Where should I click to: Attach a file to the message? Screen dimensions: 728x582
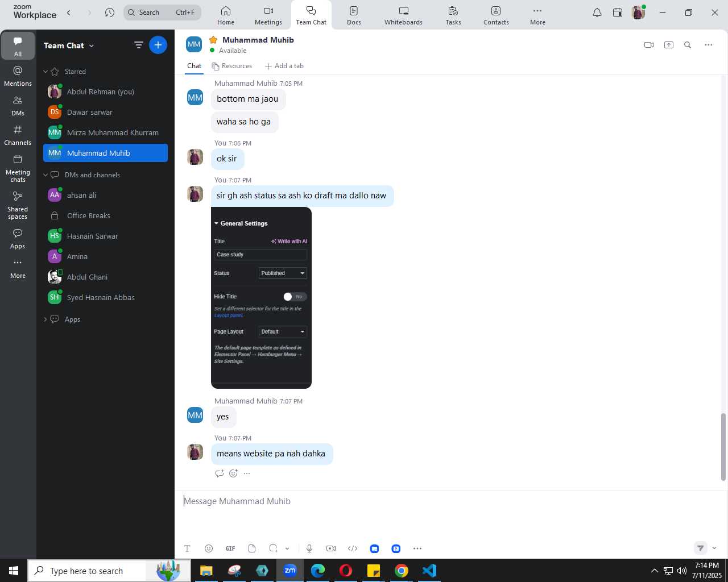(x=252, y=548)
